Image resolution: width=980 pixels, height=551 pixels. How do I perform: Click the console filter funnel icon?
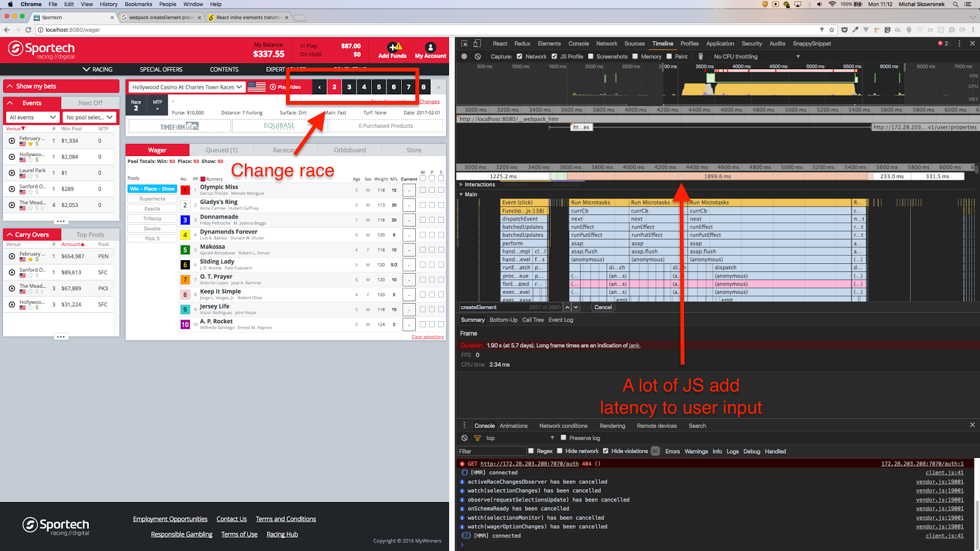point(477,438)
